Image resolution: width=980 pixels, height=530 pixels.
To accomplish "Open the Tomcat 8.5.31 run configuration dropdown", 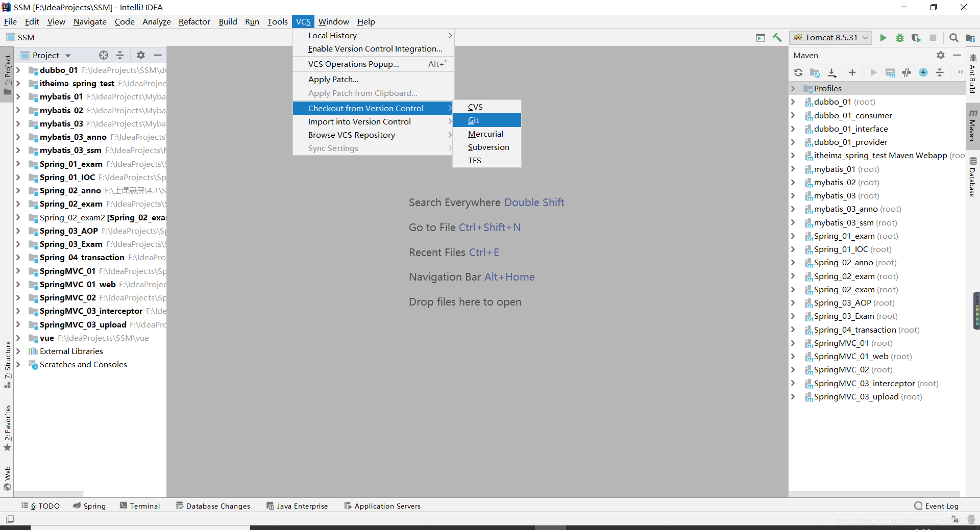I will tap(830, 38).
